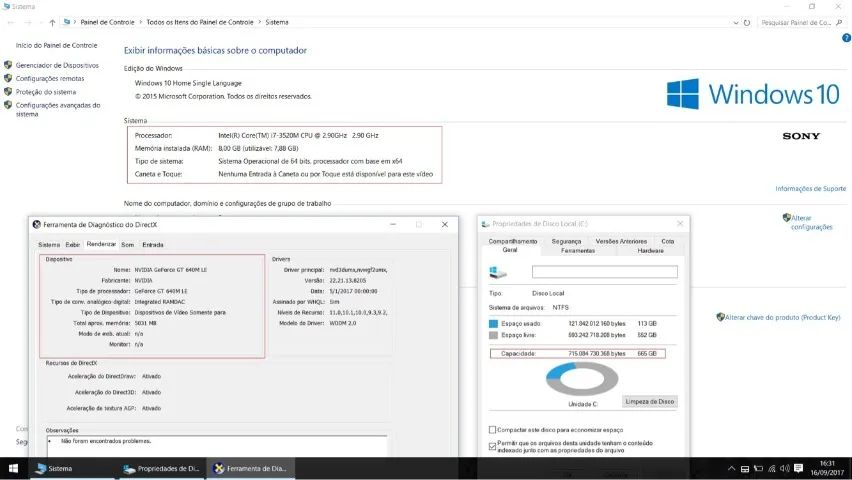Viewport: 852px width, 480px height.
Task: Click shield icon beside Proteção do sistema
Action: click(x=8, y=91)
